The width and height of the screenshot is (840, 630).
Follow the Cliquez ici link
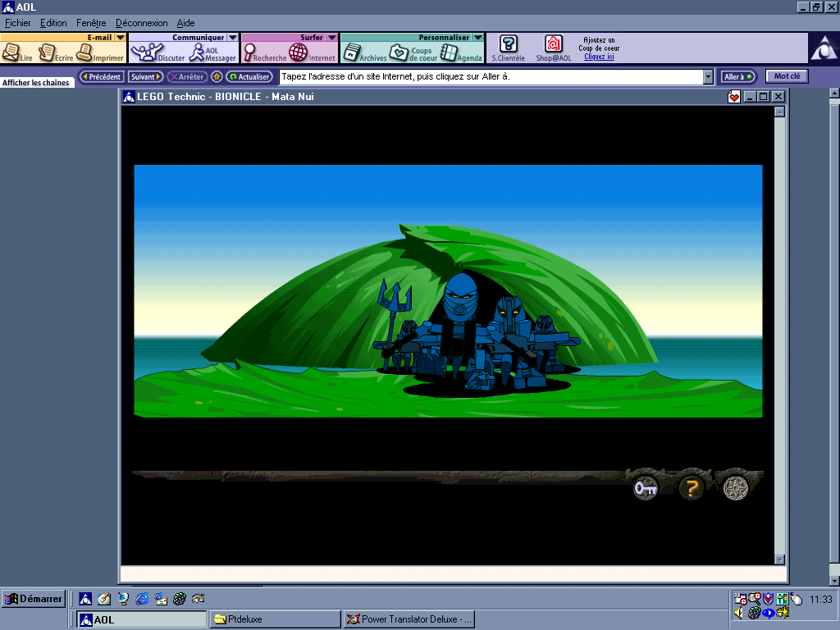click(599, 57)
